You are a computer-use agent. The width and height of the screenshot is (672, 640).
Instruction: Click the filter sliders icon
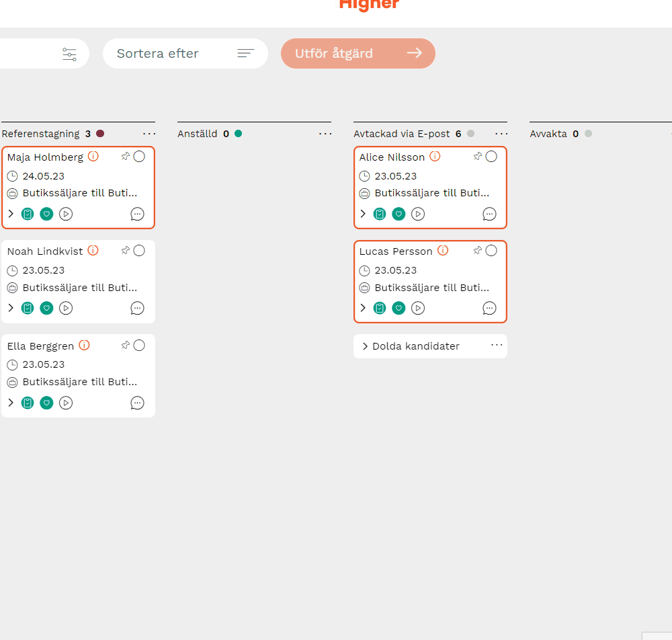69,54
